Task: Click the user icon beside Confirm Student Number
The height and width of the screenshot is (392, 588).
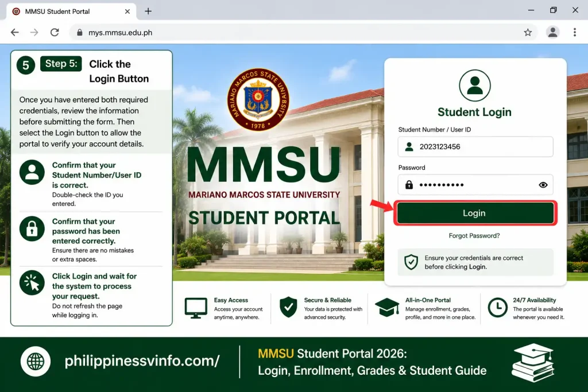Action: tap(32, 172)
